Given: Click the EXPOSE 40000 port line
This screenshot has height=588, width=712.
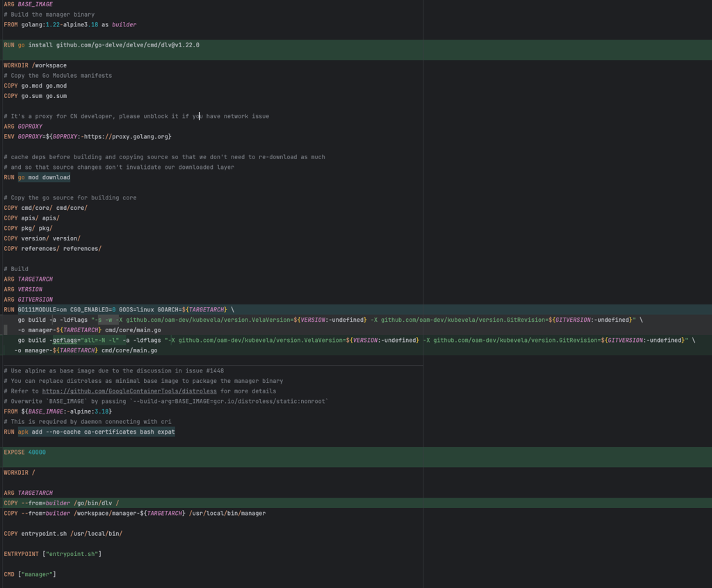Looking at the screenshot, I should 24,452.
